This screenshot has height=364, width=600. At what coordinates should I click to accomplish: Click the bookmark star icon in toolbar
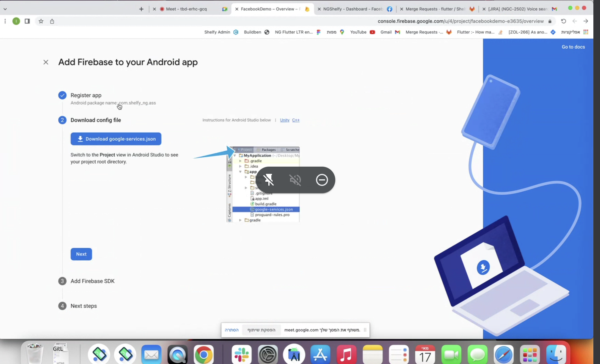[41, 21]
